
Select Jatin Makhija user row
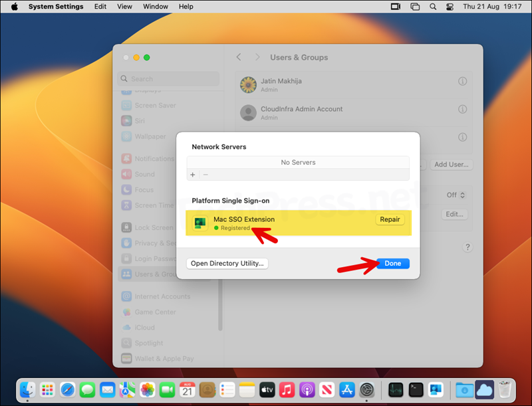354,85
